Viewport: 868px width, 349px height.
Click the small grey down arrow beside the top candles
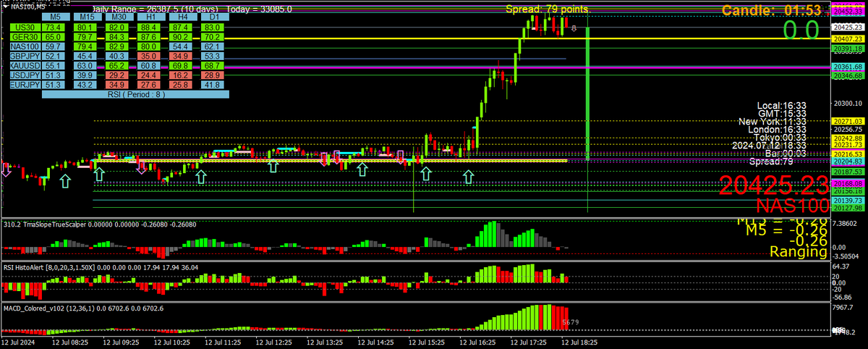574,29
